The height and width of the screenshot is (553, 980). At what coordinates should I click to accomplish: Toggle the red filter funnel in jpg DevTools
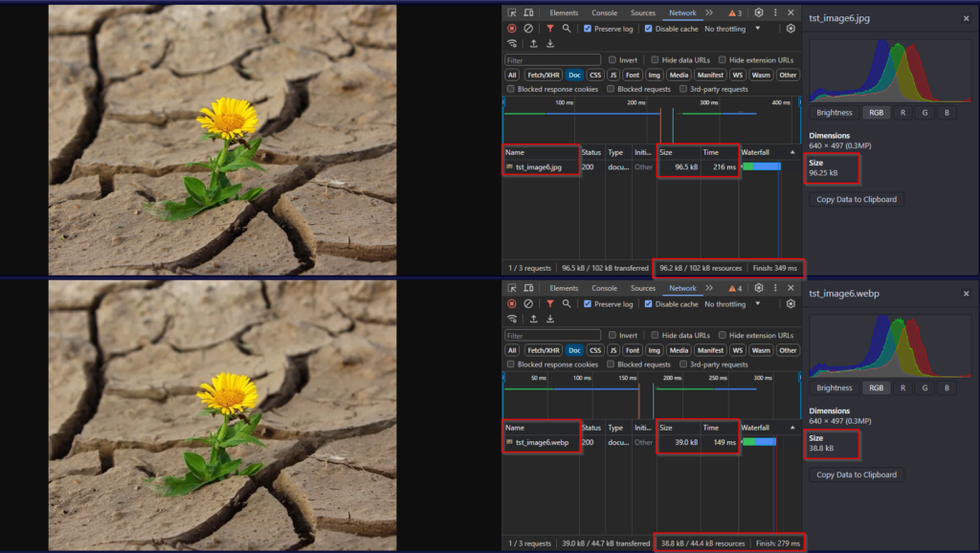550,28
